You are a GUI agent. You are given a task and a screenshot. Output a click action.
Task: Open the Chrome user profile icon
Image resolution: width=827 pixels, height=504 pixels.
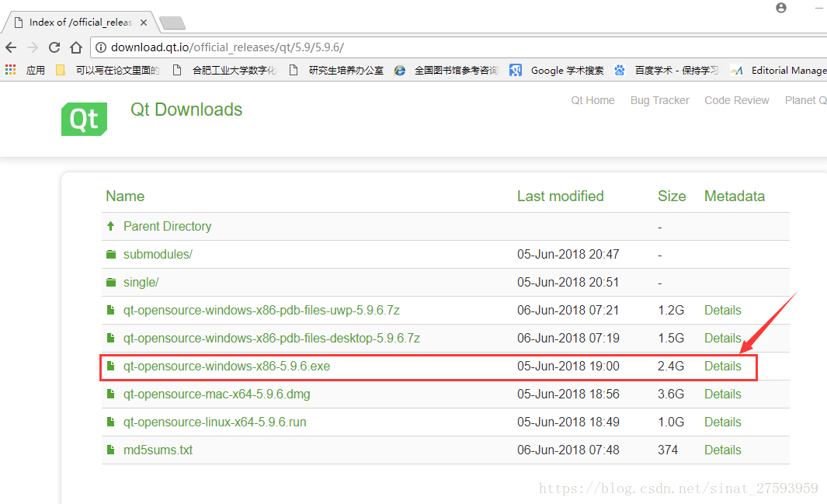coord(781,8)
